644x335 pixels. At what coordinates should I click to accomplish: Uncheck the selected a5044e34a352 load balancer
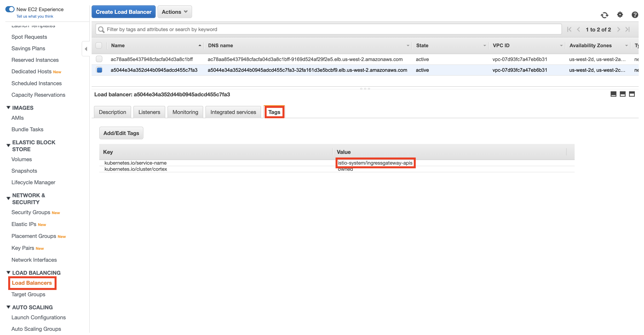click(x=99, y=70)
